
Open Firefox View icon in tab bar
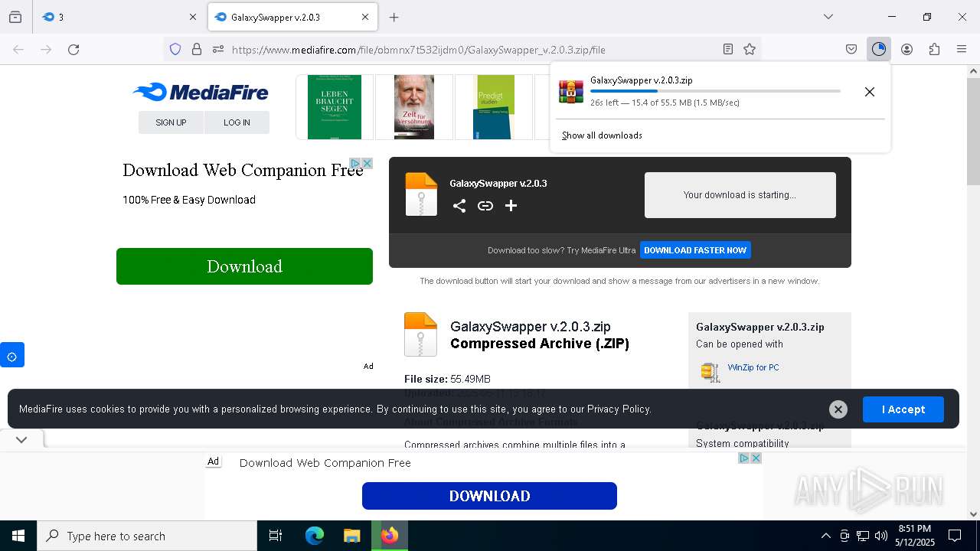pos(15,17)
